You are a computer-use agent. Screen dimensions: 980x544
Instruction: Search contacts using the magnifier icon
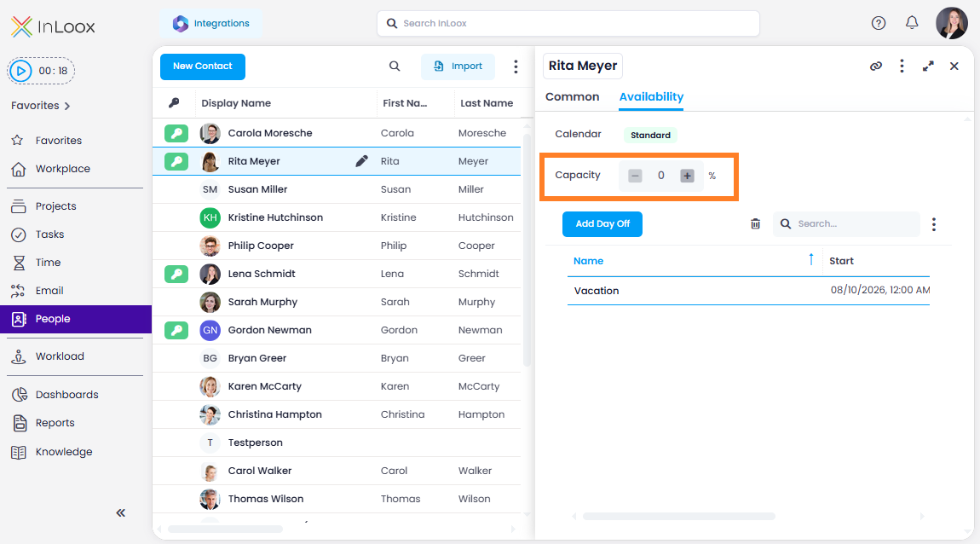(x=395, y=67)
